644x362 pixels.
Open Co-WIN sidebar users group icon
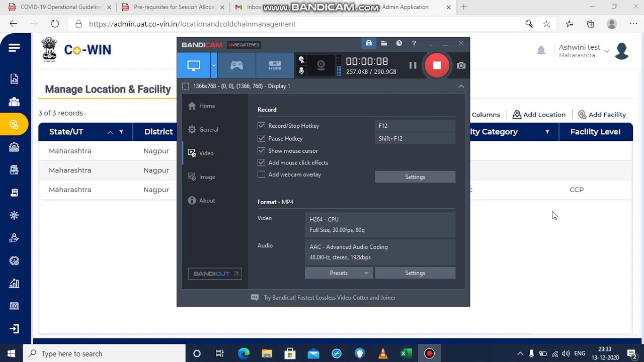coord(14,102)
